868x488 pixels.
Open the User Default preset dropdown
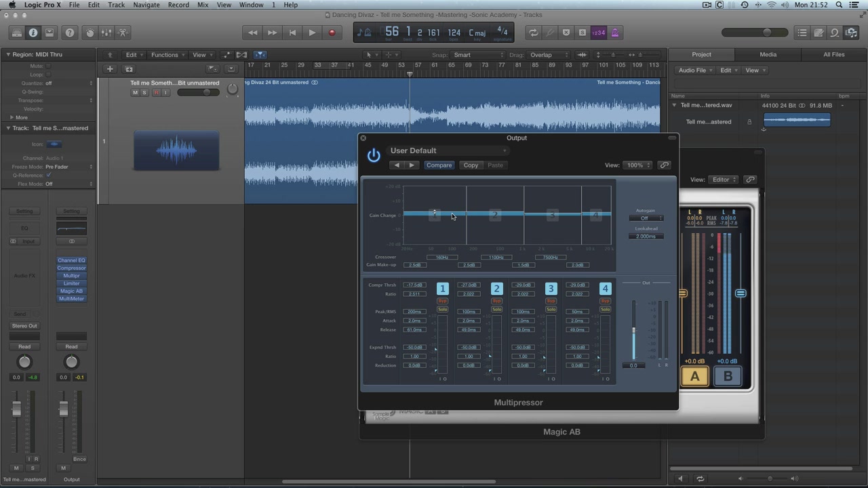point(448,150)
